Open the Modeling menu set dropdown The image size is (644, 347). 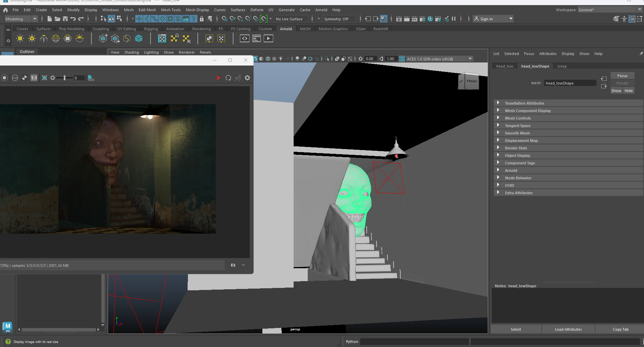click(x=21, y=19)
